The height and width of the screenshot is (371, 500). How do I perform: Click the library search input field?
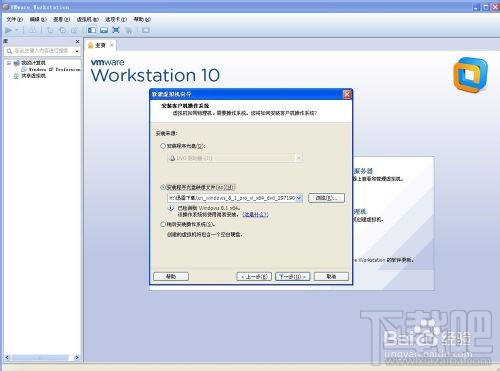pyautogui.click(x=42, y=51)
